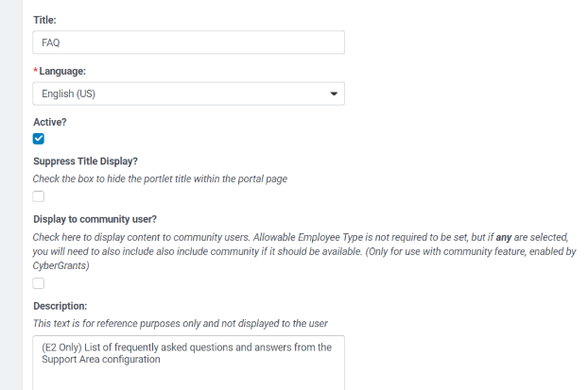Click the Language: field label
Image resolution: width=588 pixels, height=390 pixels.
(62, 71)
